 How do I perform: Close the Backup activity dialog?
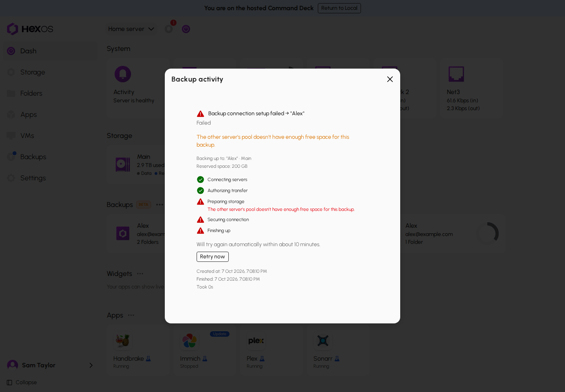tap(390, 79)
